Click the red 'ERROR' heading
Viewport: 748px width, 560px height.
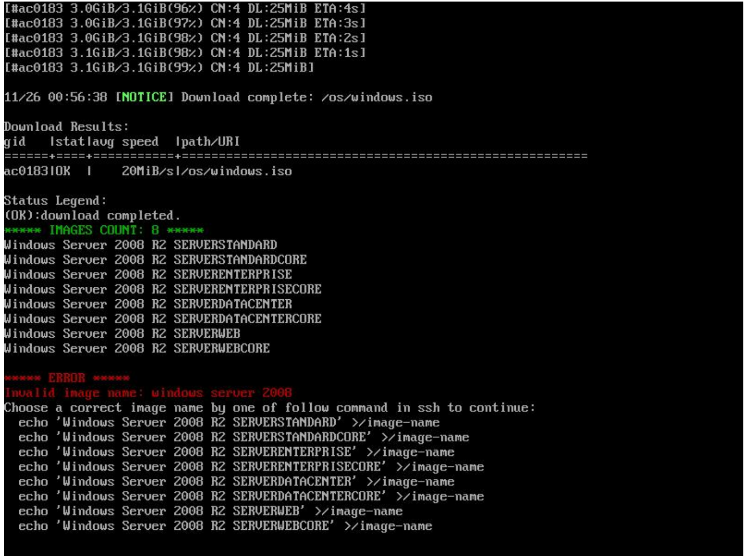click(x=67, y=378)
